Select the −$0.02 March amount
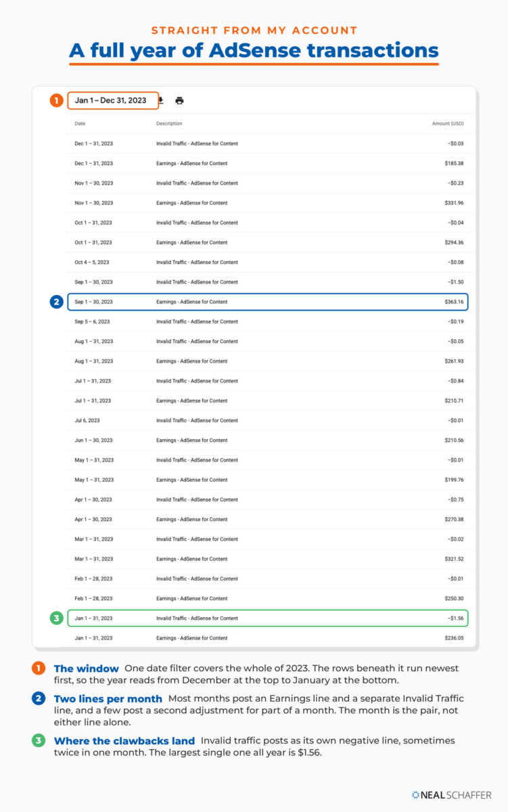 (x=455, y=539)
